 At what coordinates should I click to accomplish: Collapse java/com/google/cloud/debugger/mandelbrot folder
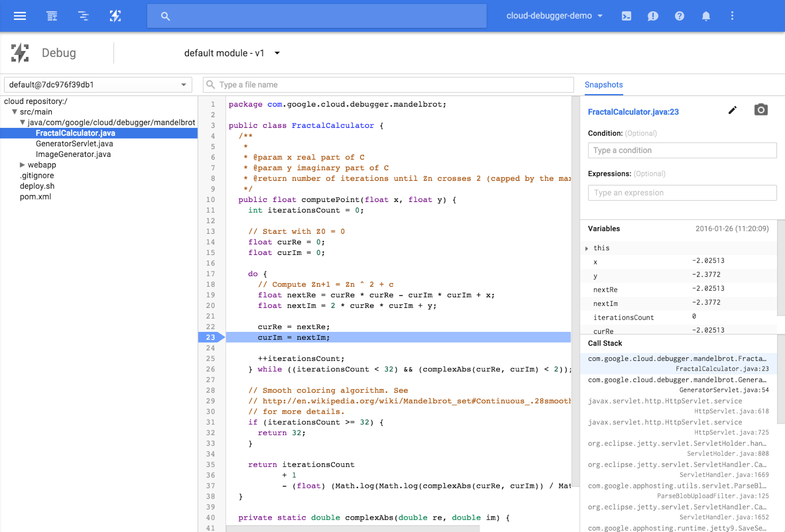click(23, 123)
